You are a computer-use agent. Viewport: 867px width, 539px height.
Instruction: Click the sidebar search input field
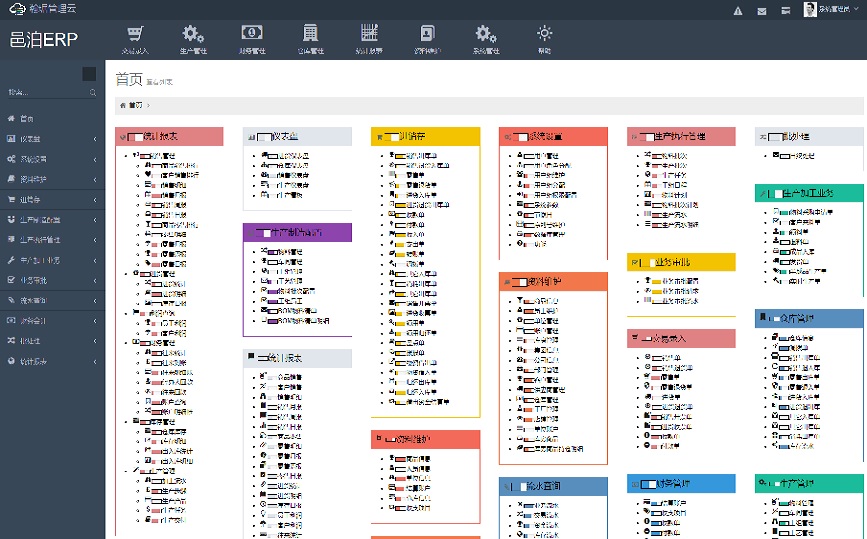46,93
